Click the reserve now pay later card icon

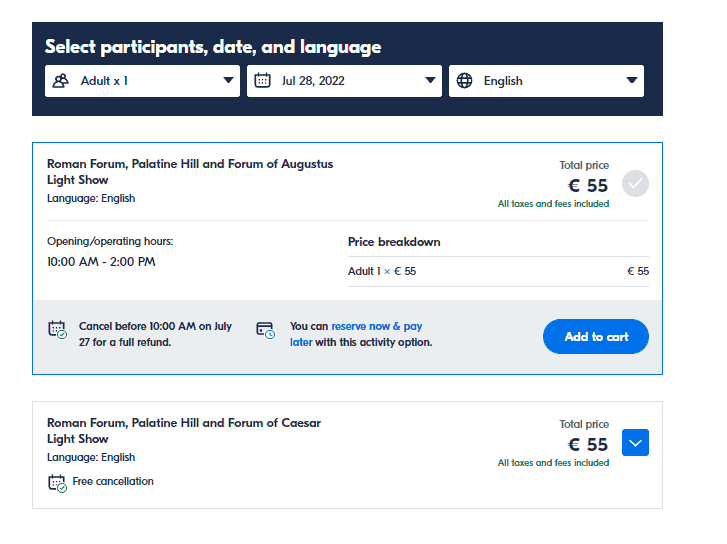[265, 329]
